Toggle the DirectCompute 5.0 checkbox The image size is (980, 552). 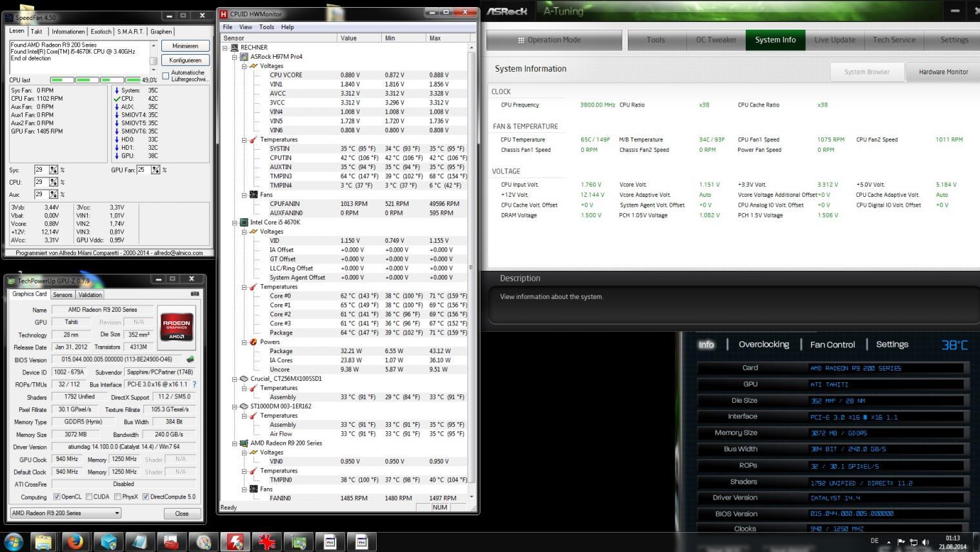[x=146, y=496]
